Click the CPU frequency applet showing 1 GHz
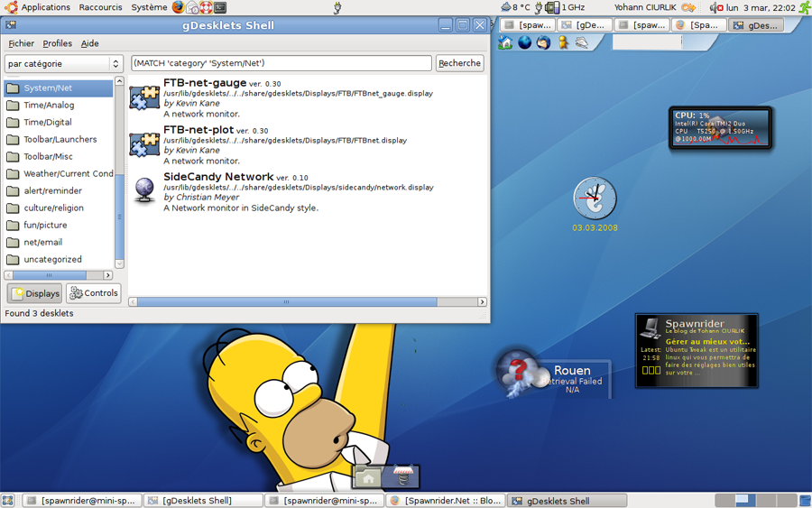This screenshot has width=812, height=508. click(565, 7)
